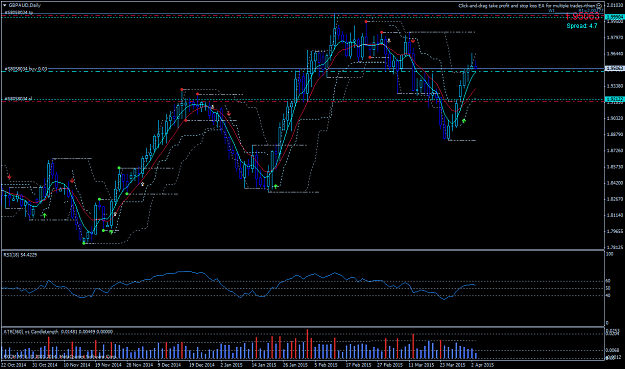Viewport: 625px width, 369px height.
Task: Click the ATR vs CandleLength indicator label
Action: [58, 332]
